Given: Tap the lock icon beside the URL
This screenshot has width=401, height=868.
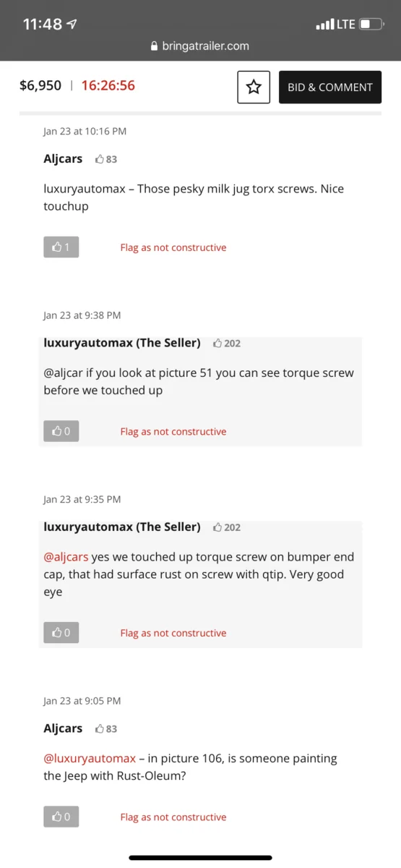Looking at the screenshot, I should tap(154, 46).
